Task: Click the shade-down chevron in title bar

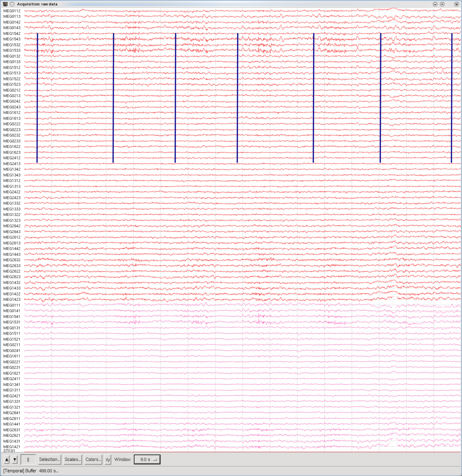Action: pyautogui.click(x=436, y=4)
